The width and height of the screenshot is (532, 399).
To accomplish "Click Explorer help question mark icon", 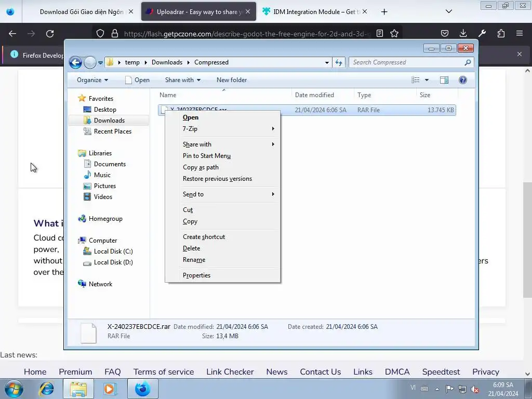I will [463, 80].
